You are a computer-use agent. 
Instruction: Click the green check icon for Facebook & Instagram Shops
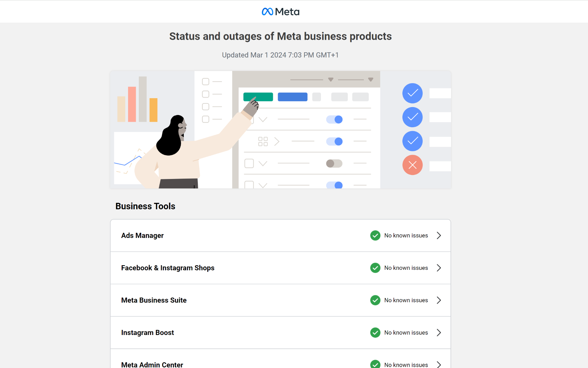click(375, 268)
